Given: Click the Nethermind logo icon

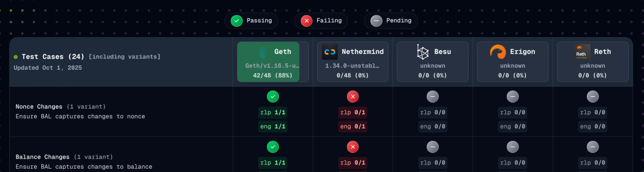Looking at the screenshot, I should coord(330,52).
